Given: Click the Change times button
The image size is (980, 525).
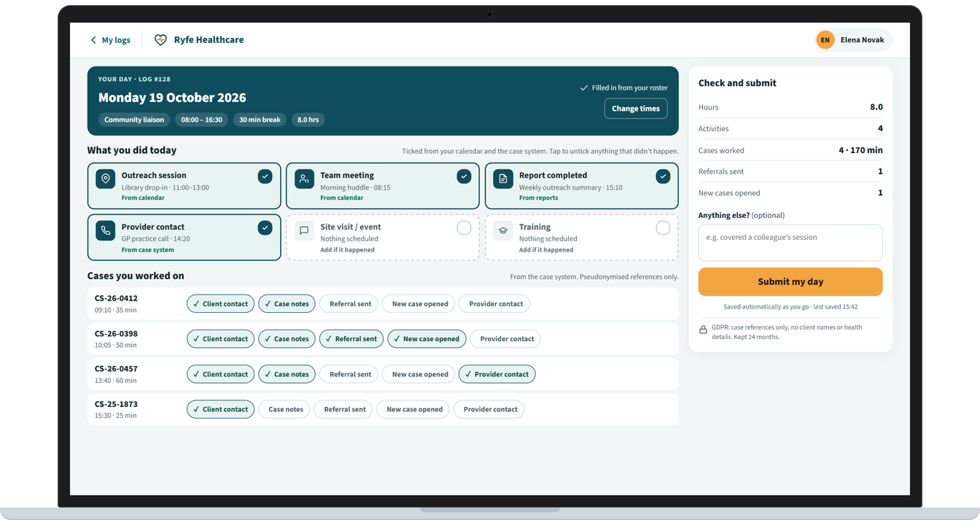Looking at the screenshot, I should click(x=636, y=109).
